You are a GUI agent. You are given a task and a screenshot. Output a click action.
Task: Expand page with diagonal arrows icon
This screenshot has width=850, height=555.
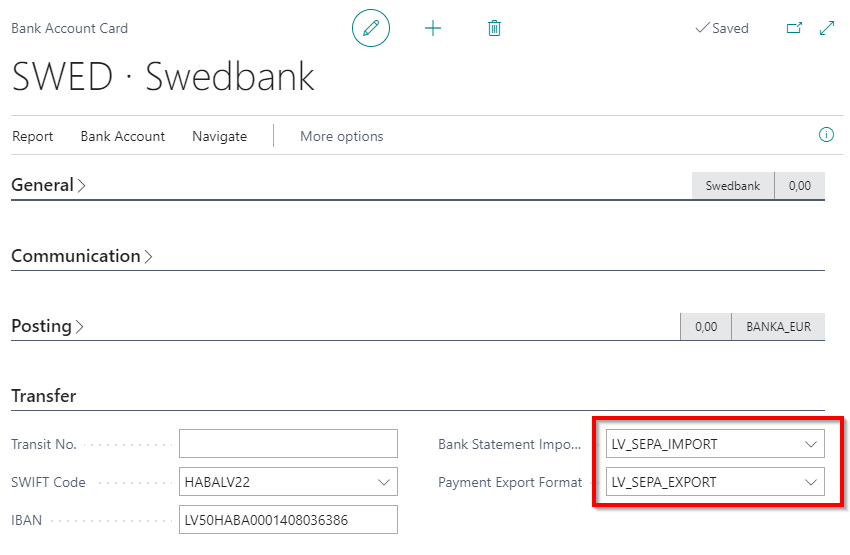(827, 28)
